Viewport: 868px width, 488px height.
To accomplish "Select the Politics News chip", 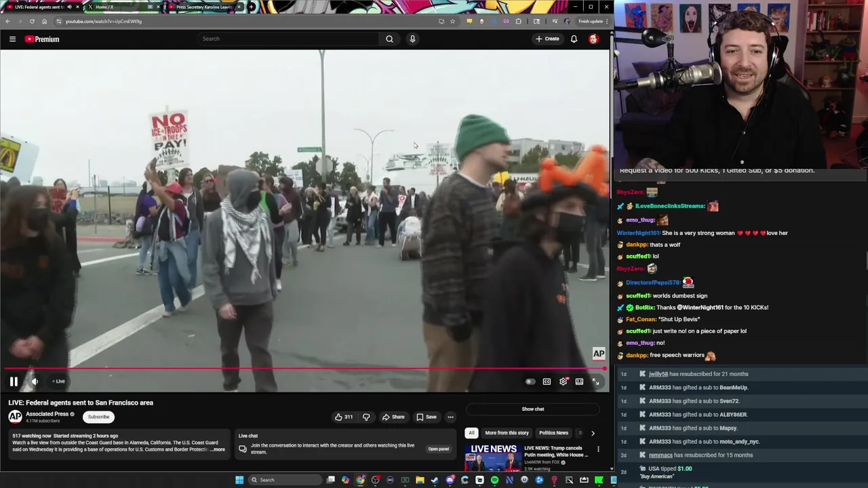I will [x=553, y=432].
